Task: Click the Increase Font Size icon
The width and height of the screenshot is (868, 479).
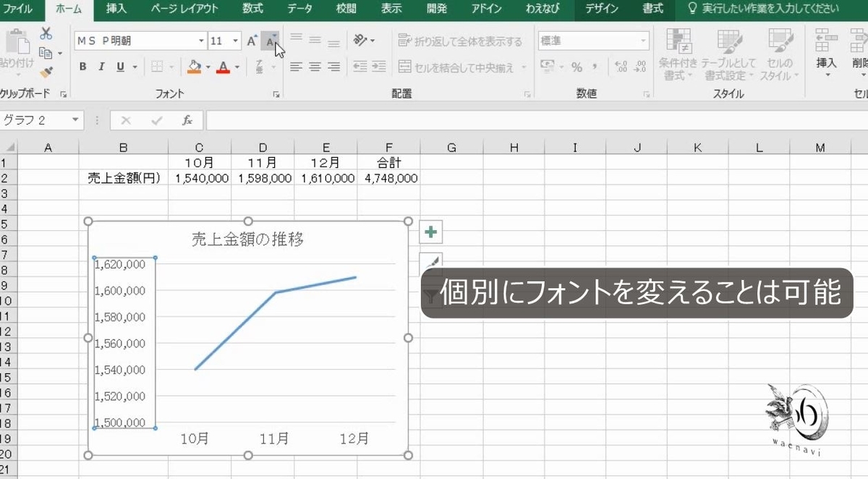Action: pyautogui.click(x=251, y=41)
